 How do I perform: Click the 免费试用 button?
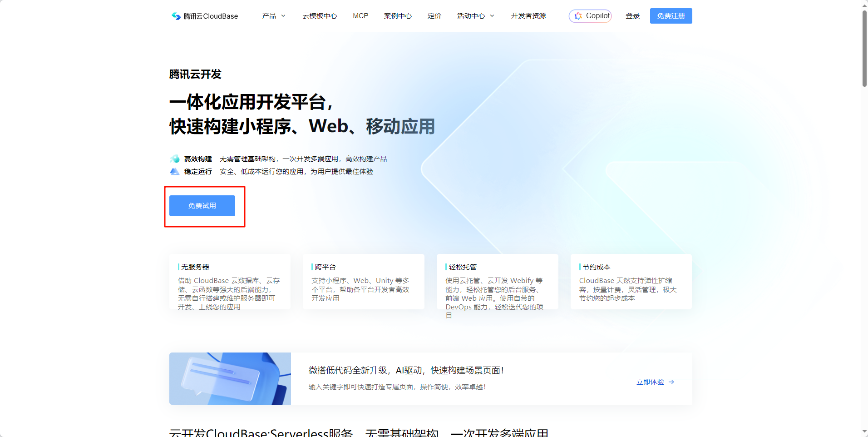[x=202, y=206]
